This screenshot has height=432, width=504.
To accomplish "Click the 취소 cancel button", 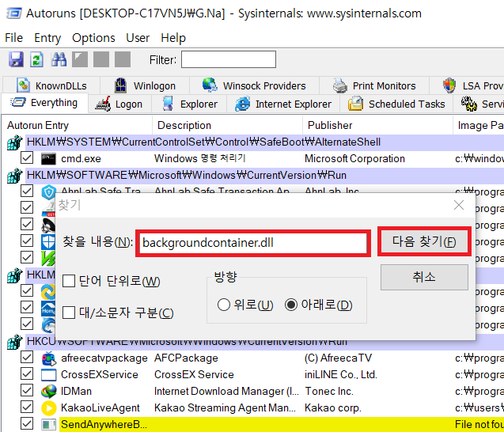I will click(x=424, y=277).
